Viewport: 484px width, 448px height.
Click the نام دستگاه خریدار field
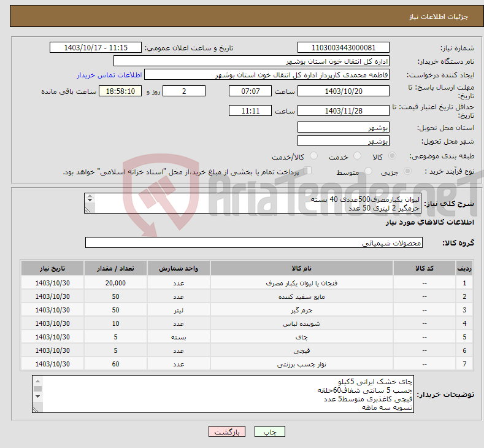point(252,61)
